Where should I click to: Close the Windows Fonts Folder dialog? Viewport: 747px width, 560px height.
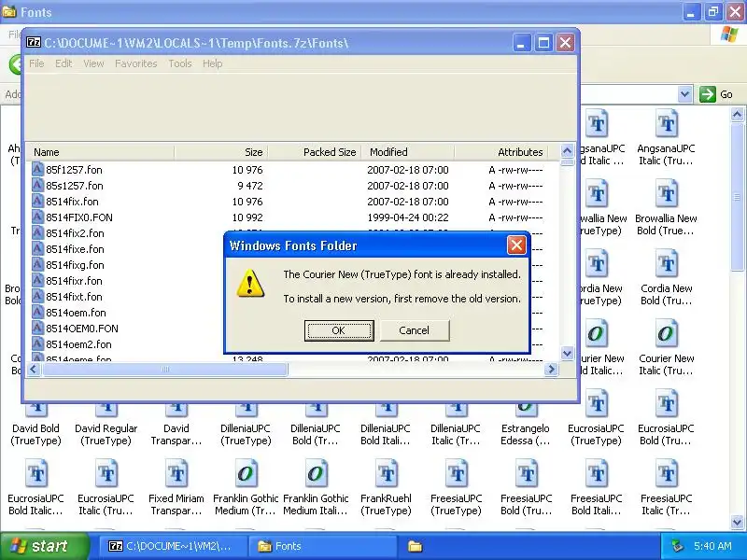(x=516, y=245)
